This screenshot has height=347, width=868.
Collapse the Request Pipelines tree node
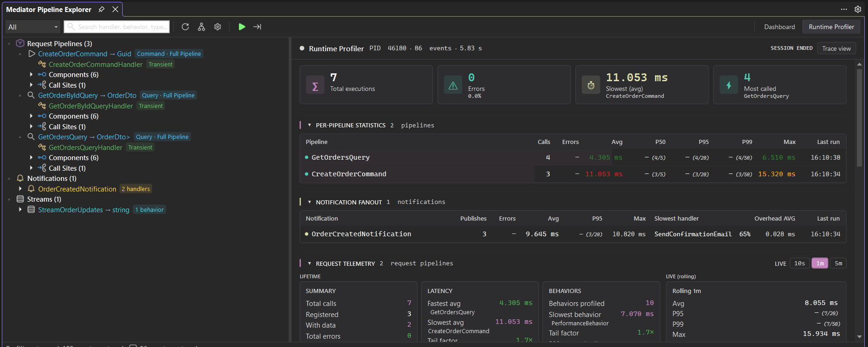[x=9, y=44]
